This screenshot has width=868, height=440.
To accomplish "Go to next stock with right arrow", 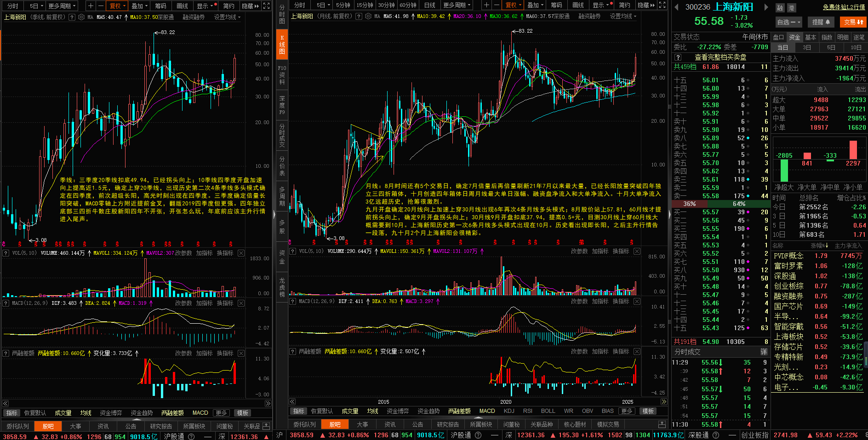I will pyautogui.click(x=766, y=7).
